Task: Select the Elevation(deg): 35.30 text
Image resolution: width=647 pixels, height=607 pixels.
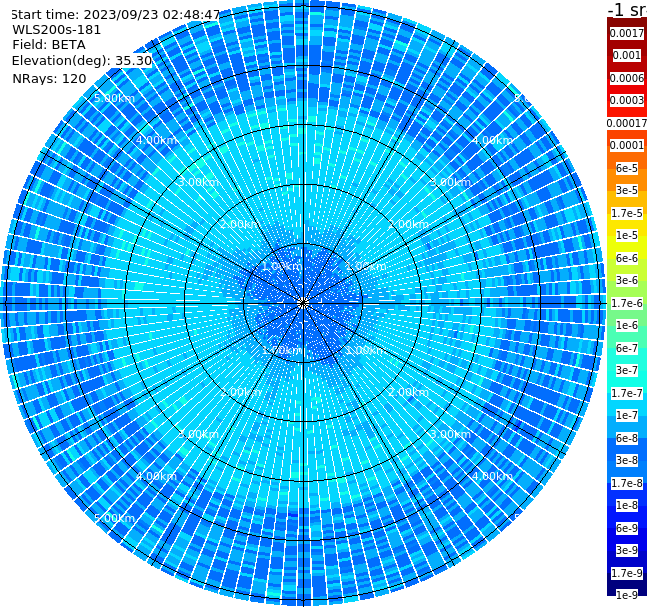Action: coord(82,61)
